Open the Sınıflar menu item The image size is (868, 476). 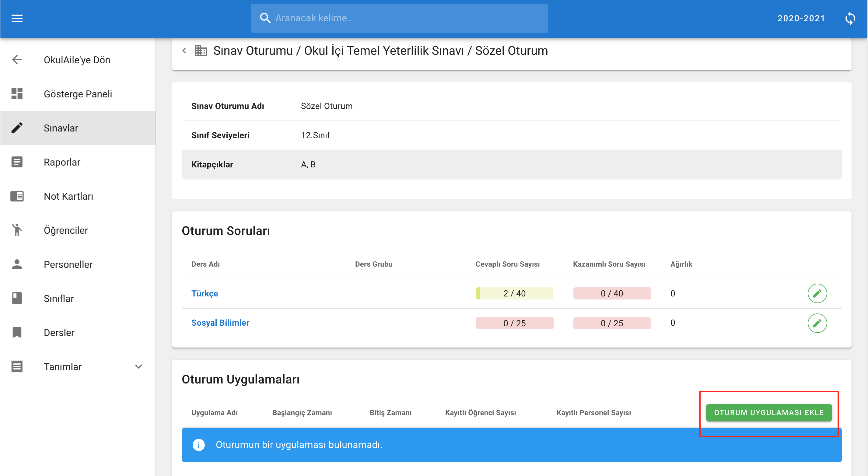coord(78,298)
